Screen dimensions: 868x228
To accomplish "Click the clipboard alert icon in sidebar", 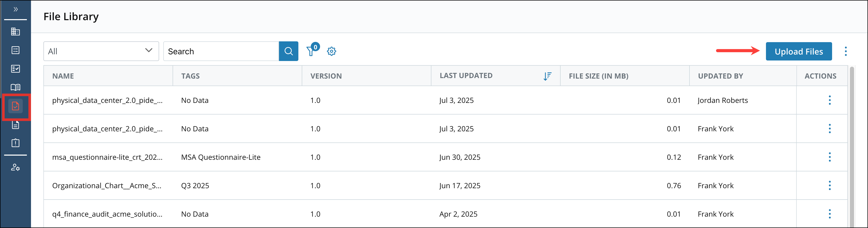I will (x=16, y=143).
